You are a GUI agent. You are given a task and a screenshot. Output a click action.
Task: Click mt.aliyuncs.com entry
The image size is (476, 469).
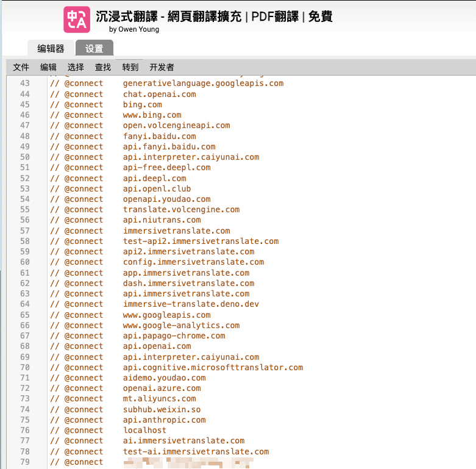click(159, 398)
